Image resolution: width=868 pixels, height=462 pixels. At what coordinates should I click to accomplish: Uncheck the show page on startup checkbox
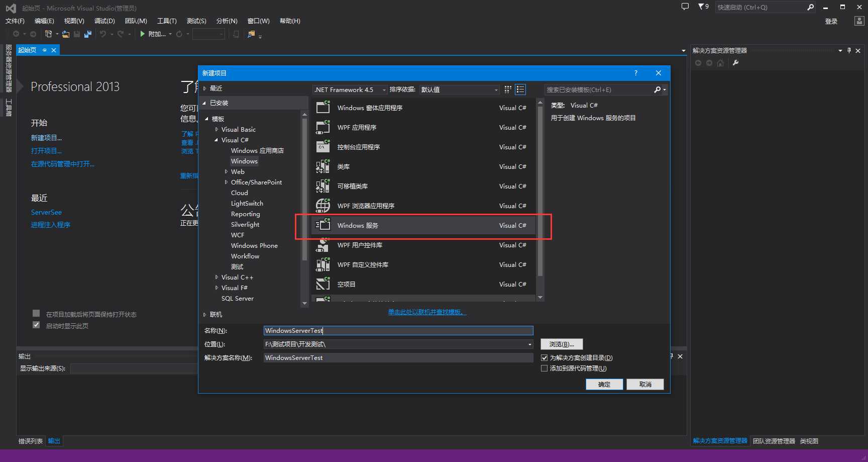tap(36, 325)
